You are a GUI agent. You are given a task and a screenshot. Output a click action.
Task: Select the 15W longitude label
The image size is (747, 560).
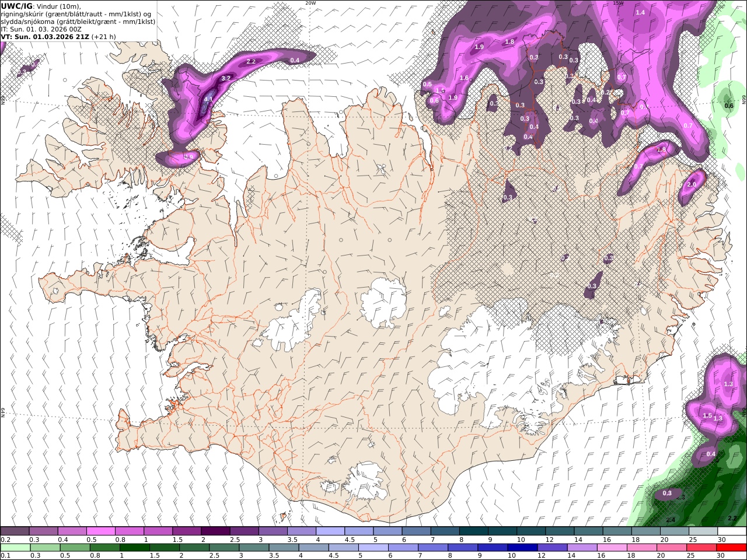619,3
